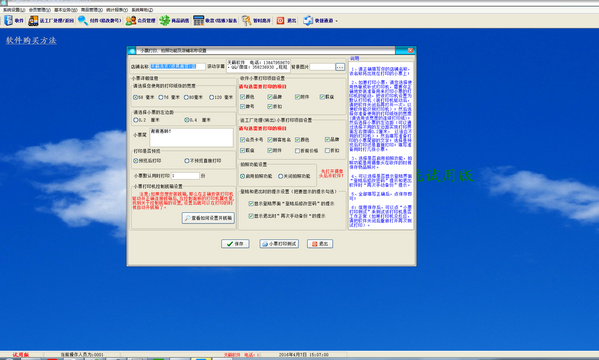This screenshot has width=599, height=360.
Task: Enable 折后价格 checkbox in 送工厂 group
Action: tap(297, 151)
